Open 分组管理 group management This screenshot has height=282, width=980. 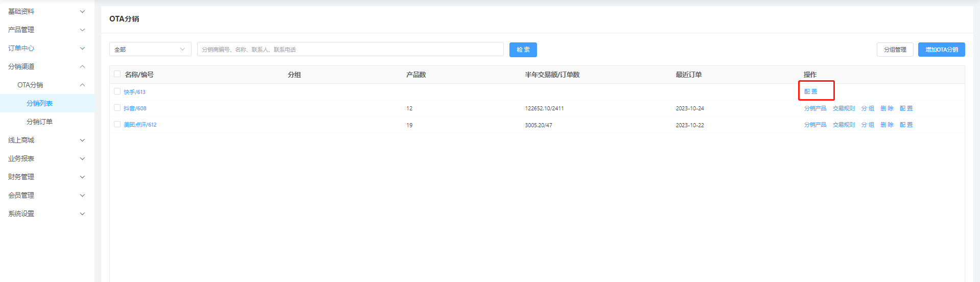895,50
